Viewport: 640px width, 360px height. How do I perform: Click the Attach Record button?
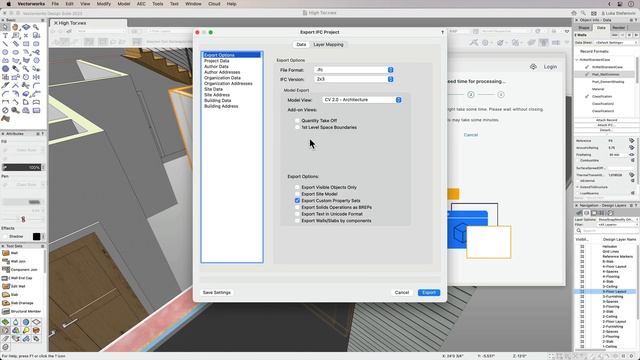(x=607, y=120)
